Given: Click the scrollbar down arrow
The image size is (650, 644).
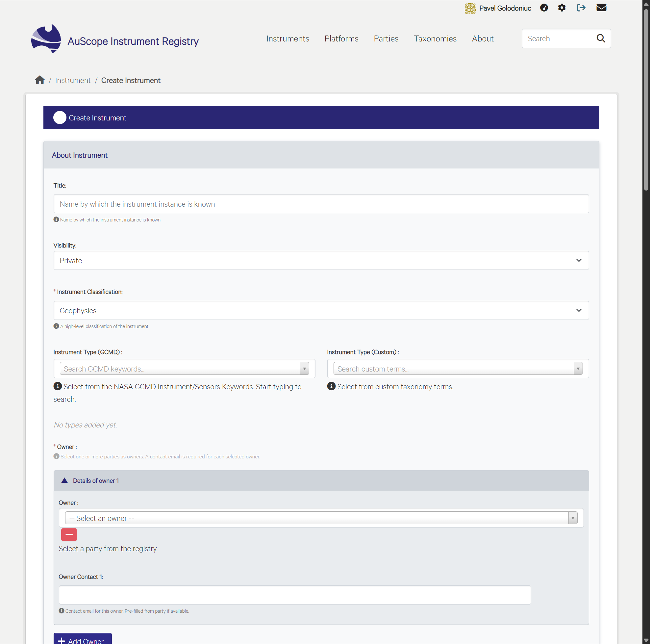Looking at the screenshot, I should coord(646,640).
